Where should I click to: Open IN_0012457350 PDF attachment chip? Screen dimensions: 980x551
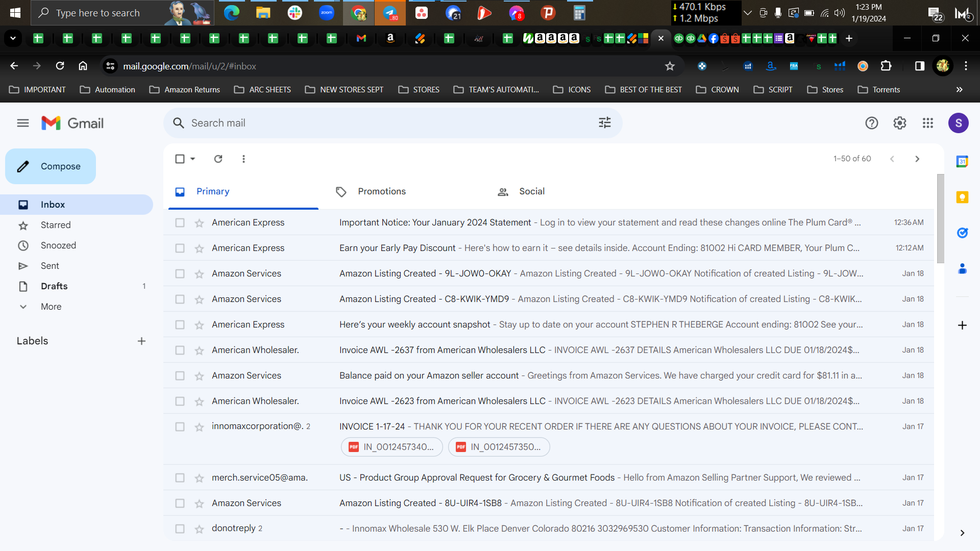click(x=499, y=447)
